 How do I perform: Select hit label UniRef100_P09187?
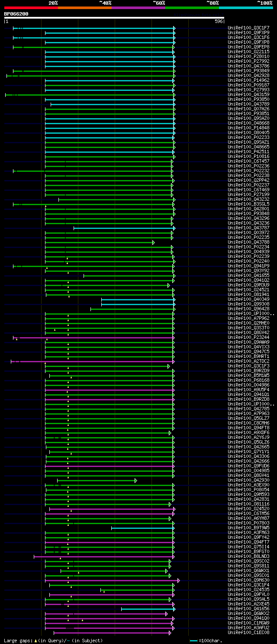click(x=248, y=85)
